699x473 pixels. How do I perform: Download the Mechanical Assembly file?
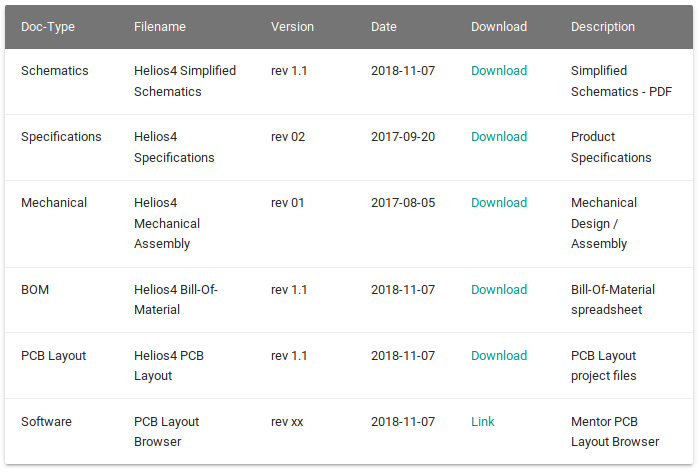[499, 202]
